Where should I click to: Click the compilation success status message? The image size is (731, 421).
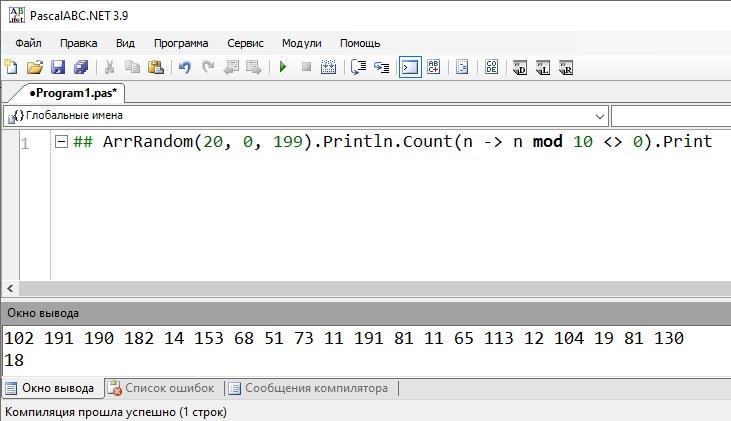pyautogui.click(x=116, y=412)
